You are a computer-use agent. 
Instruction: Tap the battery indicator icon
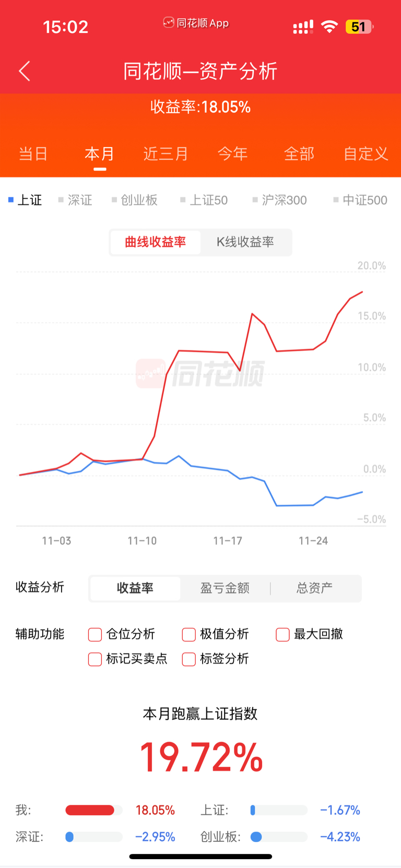click(x=359, y=27)
